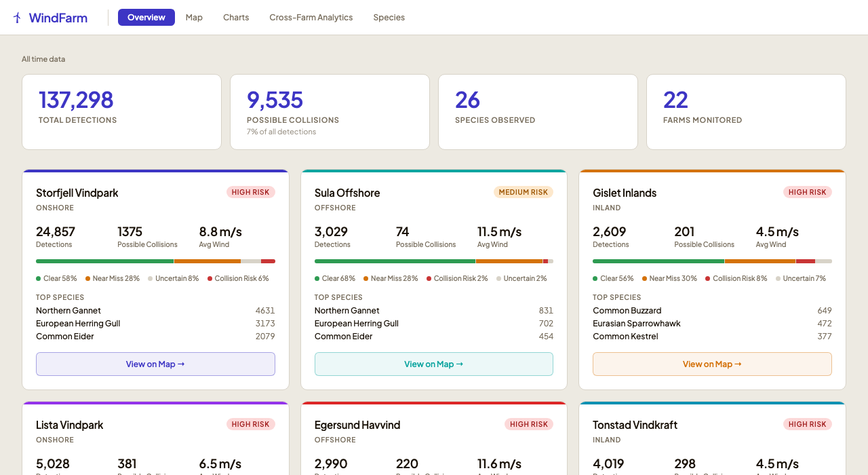The width and height of the screenshot is (868, 475).
Task: Click Egersund Havvind High Risk badge
Action: pos(529,424)
